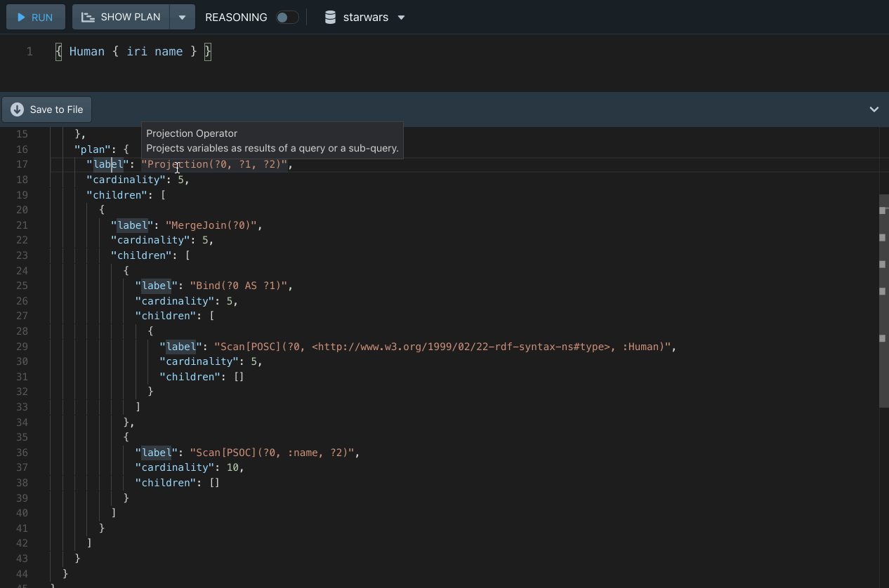Click line number 19 in the gutter
The height and width of the screenshot is (588, 889).
click(x=21, y=195)
